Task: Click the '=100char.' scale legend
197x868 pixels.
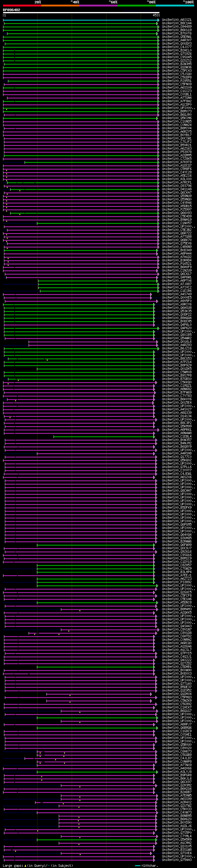Action: coord(147,865)
